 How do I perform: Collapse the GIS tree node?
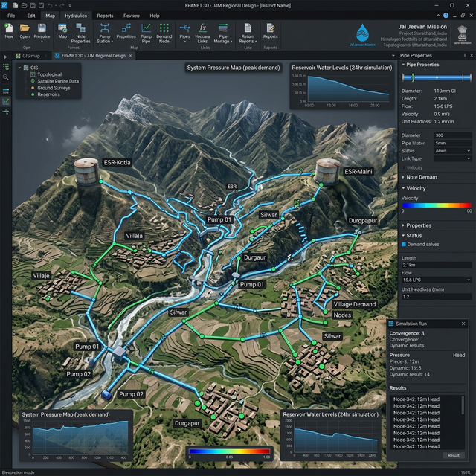tap(19, 68)
